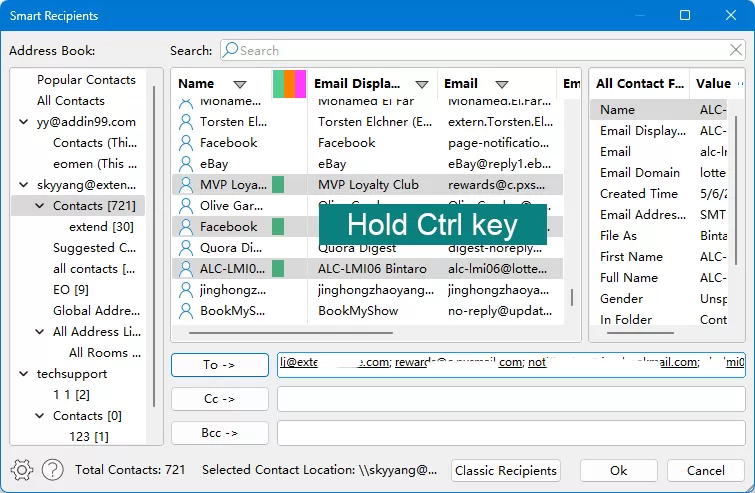Click into the To recipients field
Screen dimensions: 755x493
[511, 364]
